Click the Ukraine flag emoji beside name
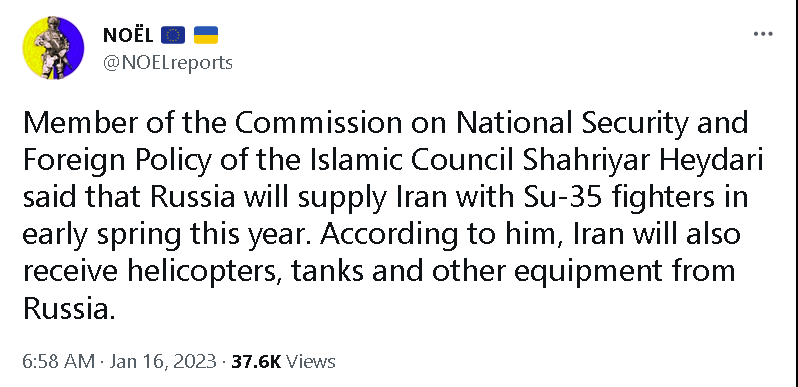 coord(206,35)
